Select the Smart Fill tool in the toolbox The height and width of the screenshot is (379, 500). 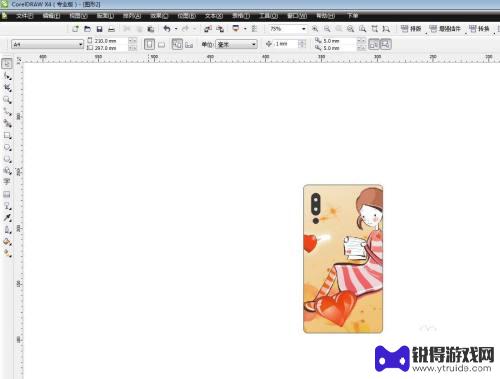pyautogui.click(x=7, y=124)
